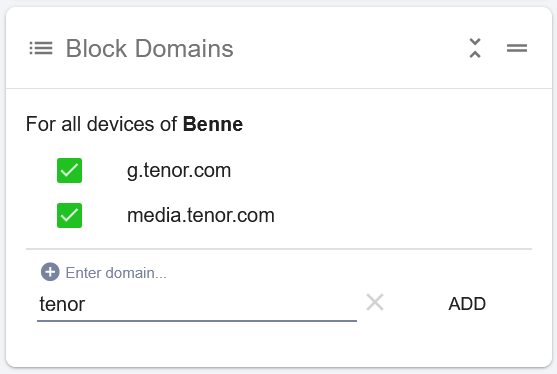The width and height of the screenshot is (557, 374).
Task: Click the Enter domain... floating label
Action: 116,273
